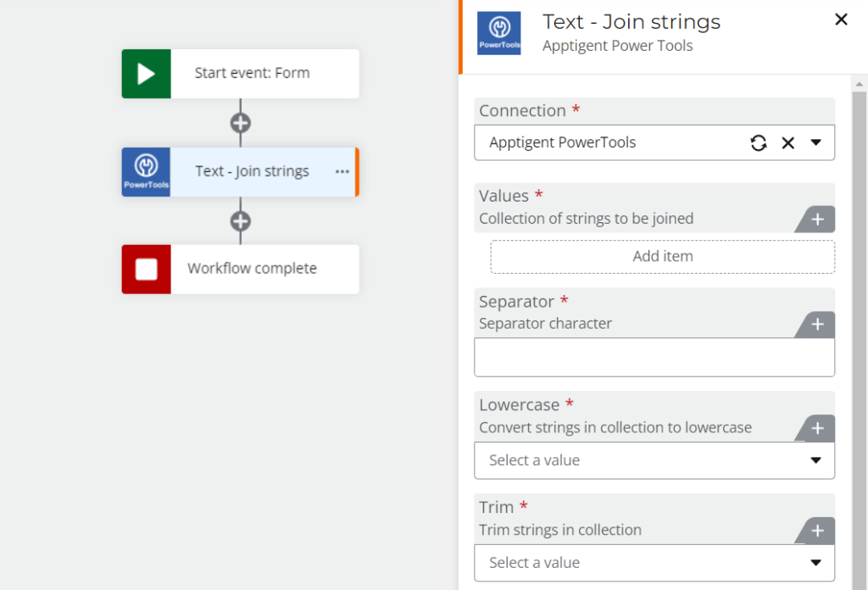The image size is (868, 590).
Task: Click the Apptigent Power Tools subtitle text
Action: pyautogui.click(x=617, y=46)
